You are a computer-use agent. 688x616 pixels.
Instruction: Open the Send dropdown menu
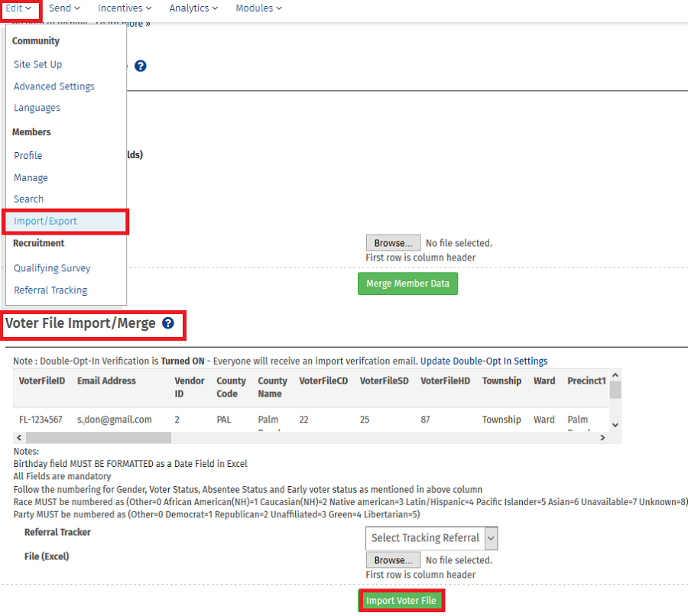click(x=64, y=8)
